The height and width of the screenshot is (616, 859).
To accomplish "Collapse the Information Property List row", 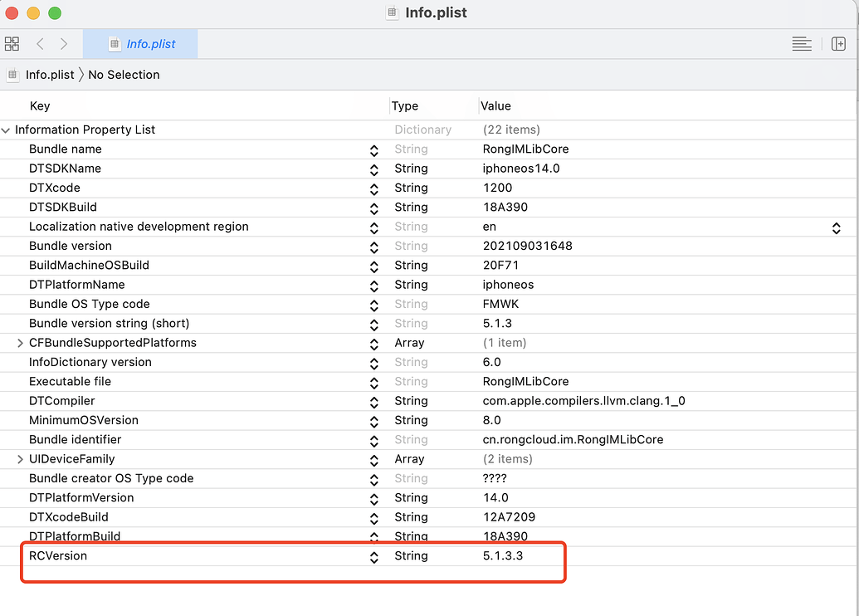I will pos(6,130).
